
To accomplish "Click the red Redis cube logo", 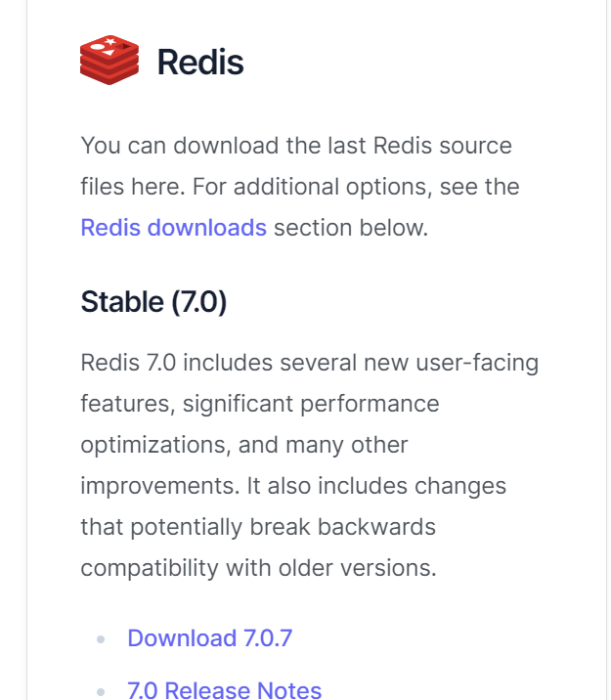I will [109, 60].
